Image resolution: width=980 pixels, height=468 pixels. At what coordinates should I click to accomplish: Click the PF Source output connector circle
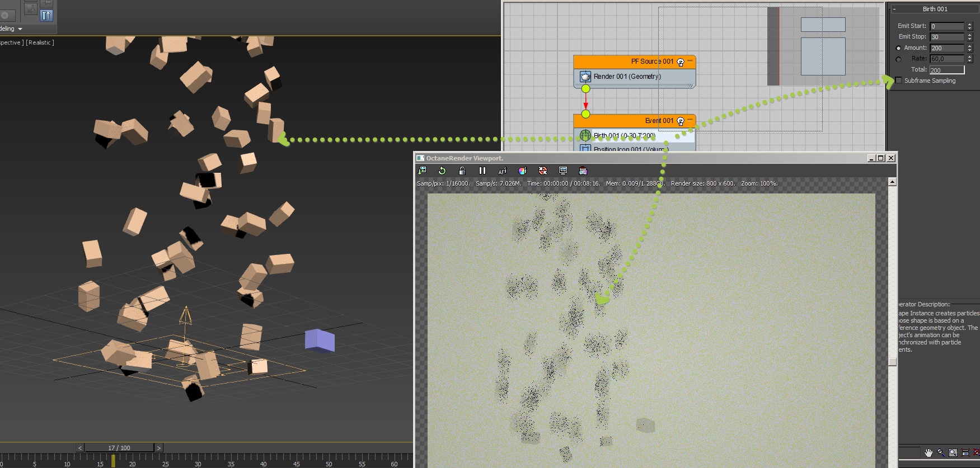pos(585,89)
